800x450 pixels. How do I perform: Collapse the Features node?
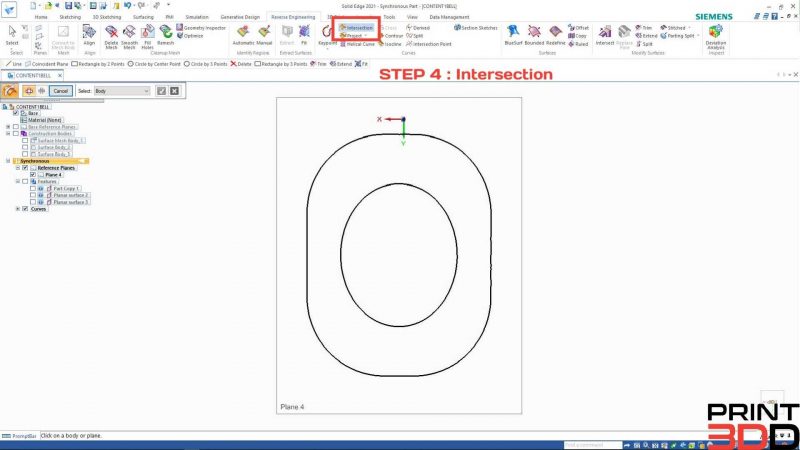pos(17,182)
